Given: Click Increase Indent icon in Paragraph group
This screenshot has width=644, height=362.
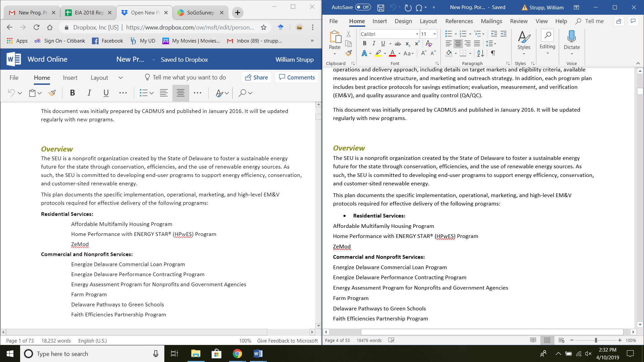Looking at the screenshot, I should [x=503, y=34].
